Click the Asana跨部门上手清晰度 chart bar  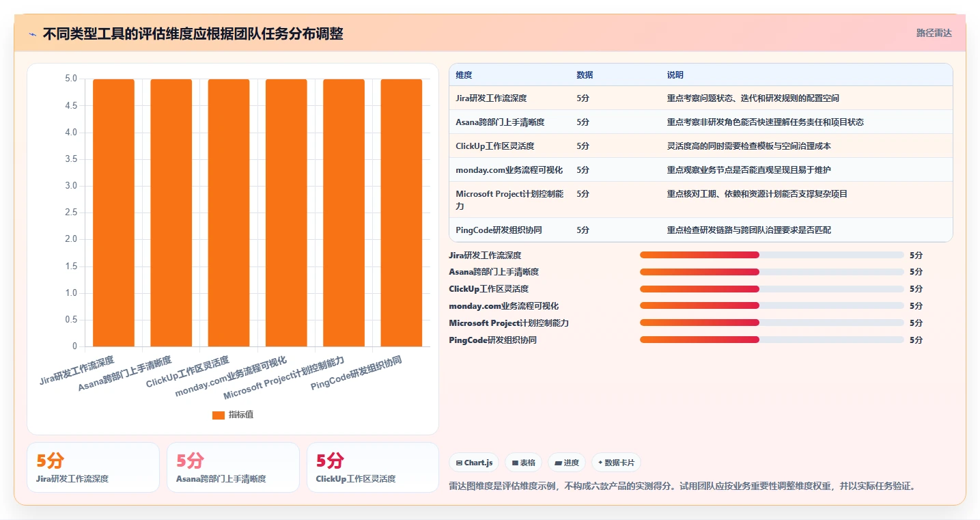tap(171, 213)
